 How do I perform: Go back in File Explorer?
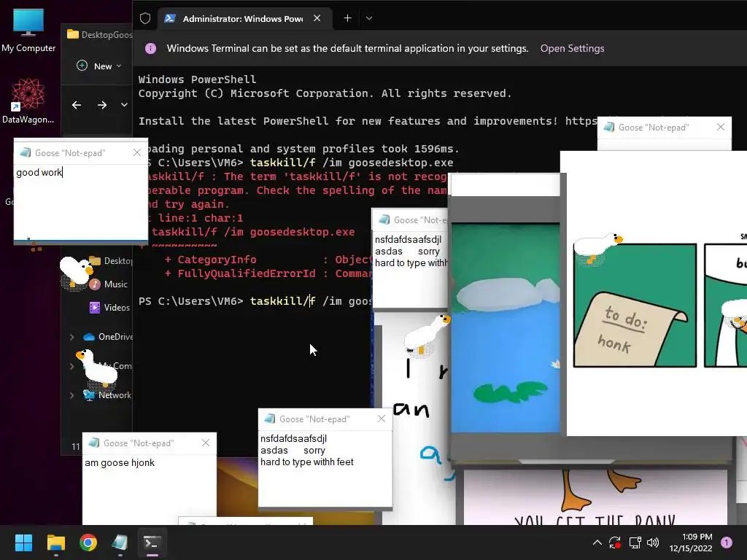click(76, 105)
